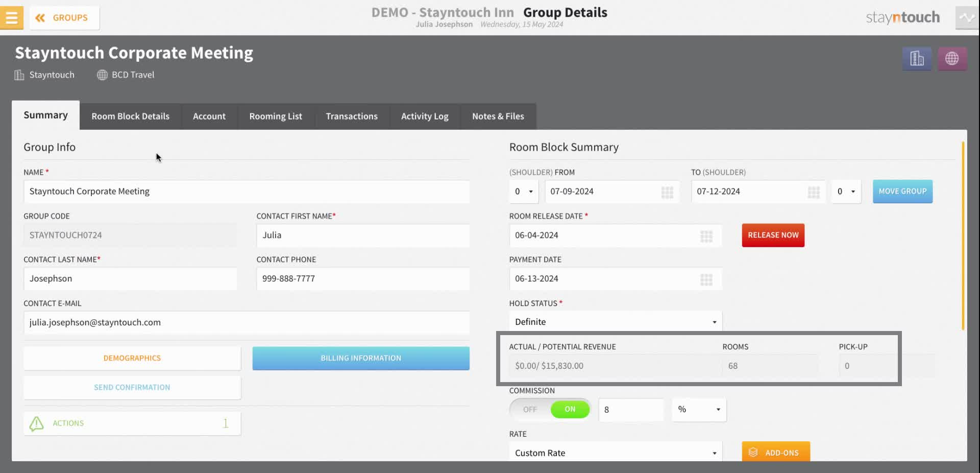Edit the group Name field
The width and height of the screenshot is (980, 473).
[x=247, y=192]
